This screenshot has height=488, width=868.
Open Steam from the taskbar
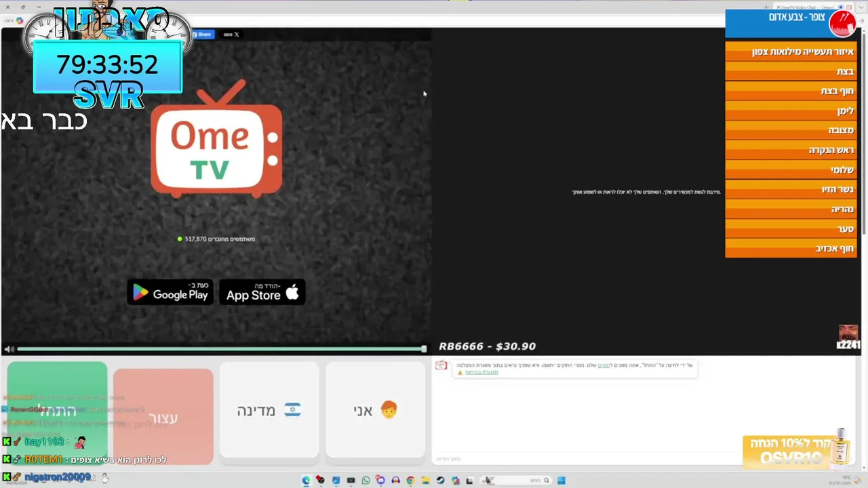click(x=440, y=481)
